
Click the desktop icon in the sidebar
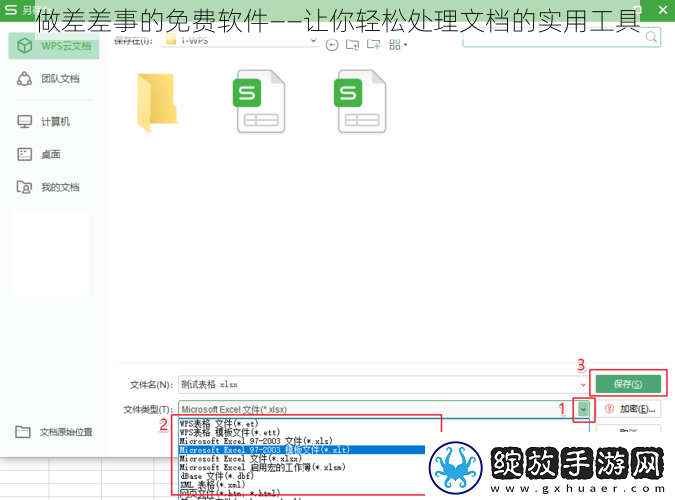tap(25, 154)
